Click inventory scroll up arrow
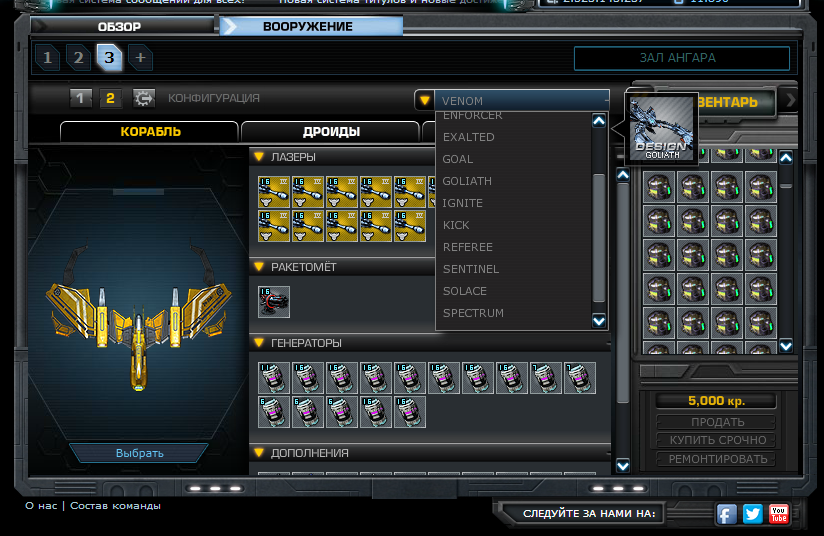Image resolution: width=824 pixels, height=536 pixels. (x=786, y=158)
